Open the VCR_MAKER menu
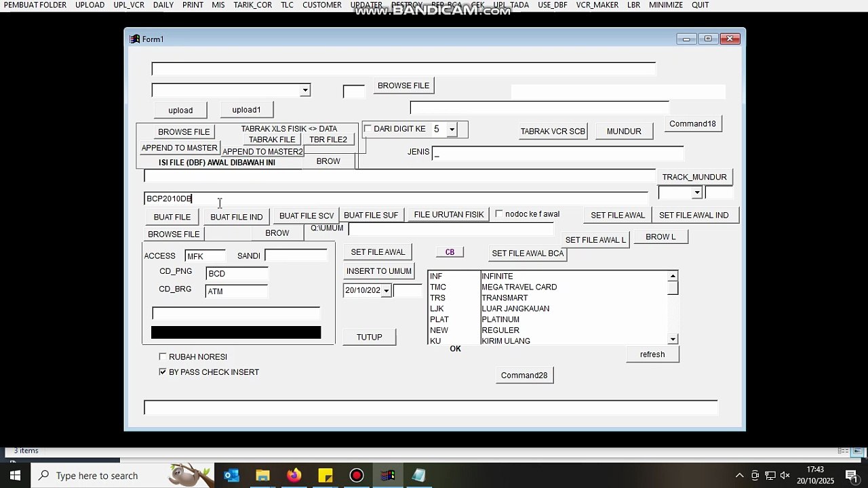The image size is (868, 488). tap(597, 5)
